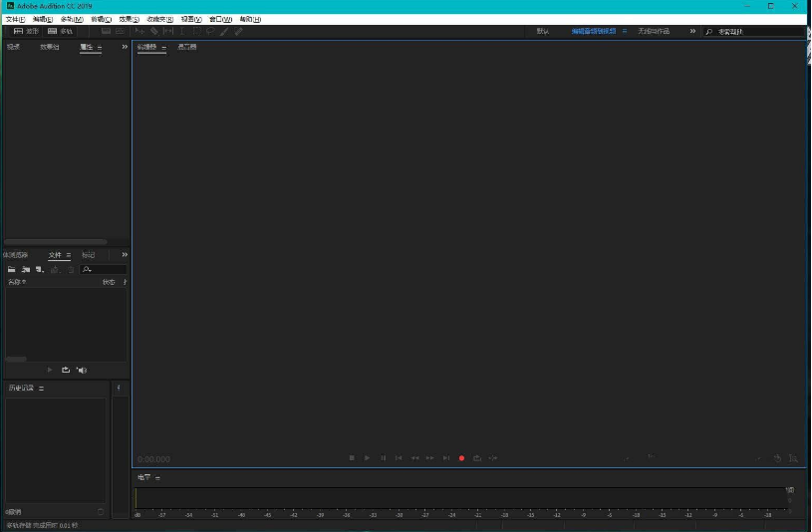Select the Paintbrush Selection tool
This screenshot has height=532, width=812.
(224, 32)
